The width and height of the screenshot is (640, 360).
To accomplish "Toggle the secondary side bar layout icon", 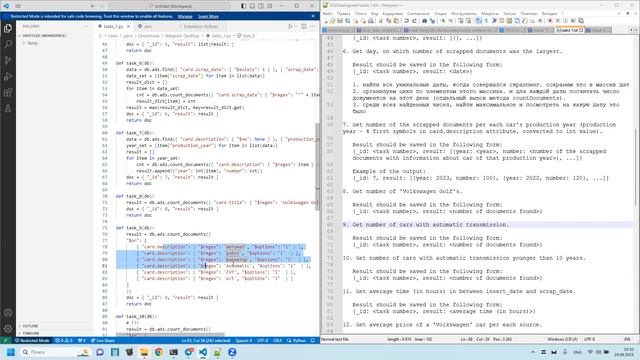I will point(261,6).
